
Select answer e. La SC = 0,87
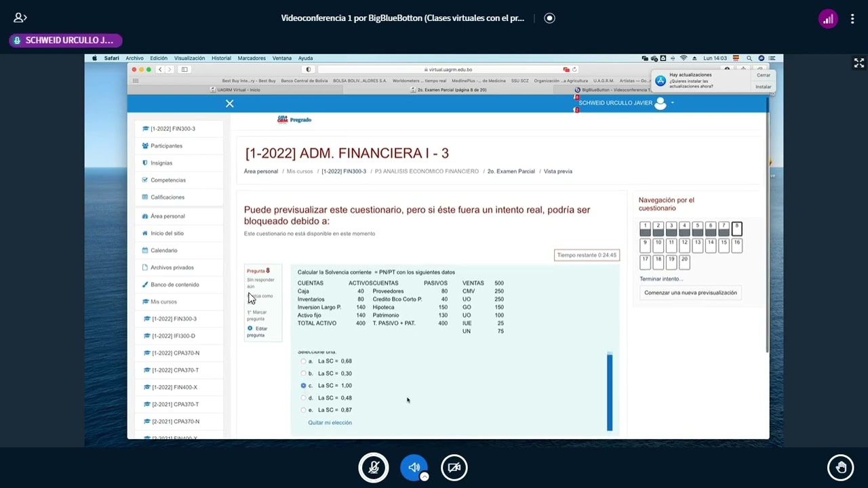(x=303, y=410)
